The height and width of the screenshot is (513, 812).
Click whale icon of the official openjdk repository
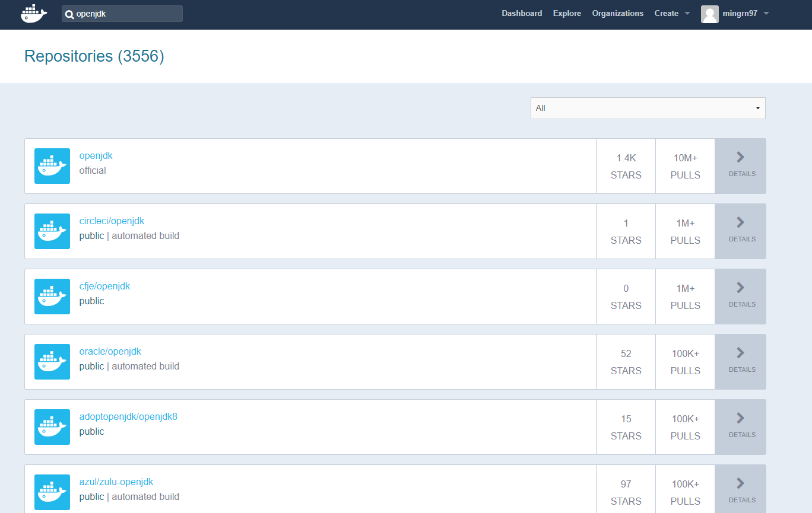pos(52,166)
